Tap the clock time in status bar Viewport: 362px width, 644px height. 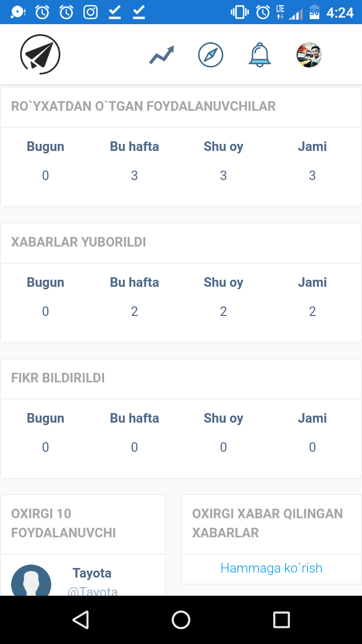340,12
